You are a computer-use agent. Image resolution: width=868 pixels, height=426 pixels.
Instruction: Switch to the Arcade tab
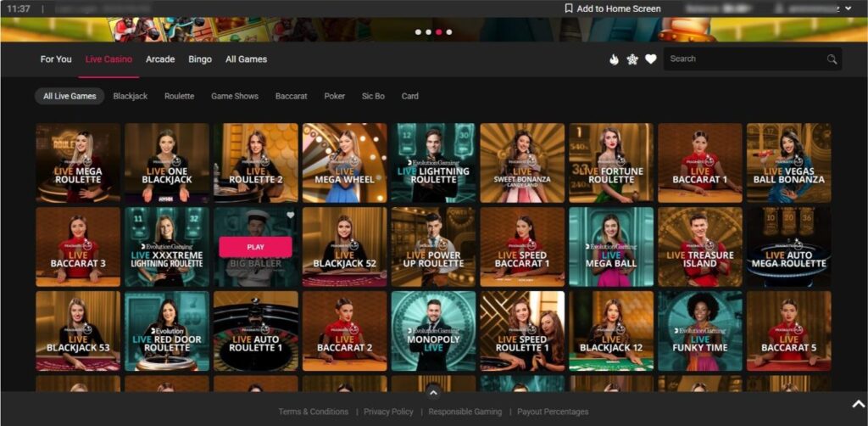[160, 59]
